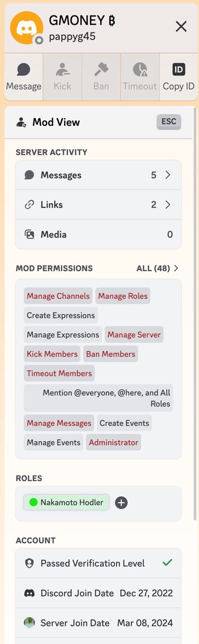Copy user ID with ID icon
The height and width of the screenshot is (644, 199).
178,69
